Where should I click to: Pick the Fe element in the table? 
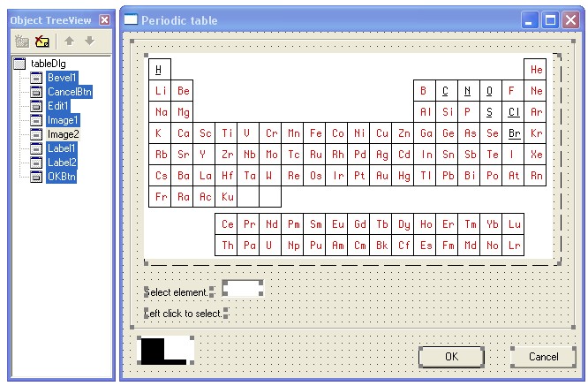(x=315, y=133)
